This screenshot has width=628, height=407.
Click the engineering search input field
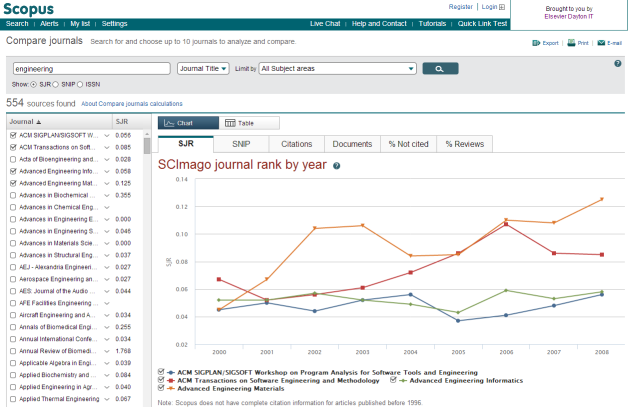click(92, 69)
